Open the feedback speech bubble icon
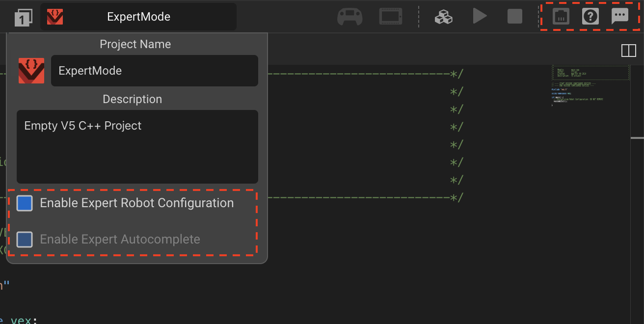Viewport: 644px width, 324px height. pyautogui.click(x=619, y=17)
